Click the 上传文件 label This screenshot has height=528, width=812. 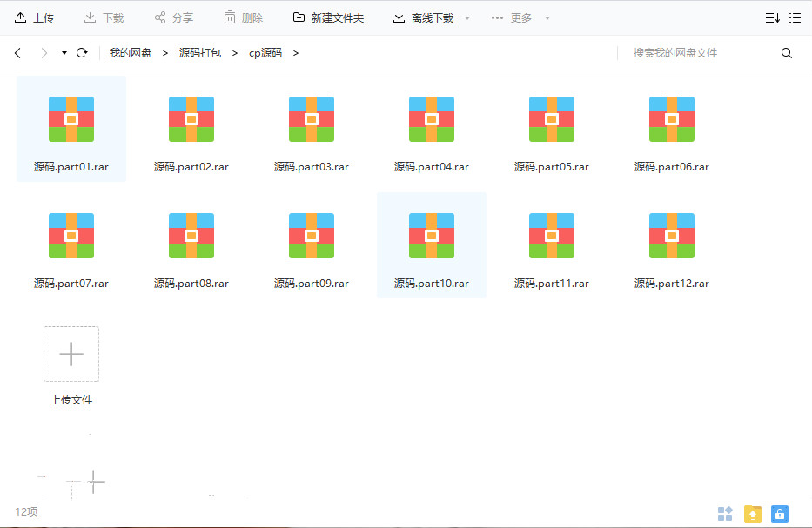[x=71, y=399]
